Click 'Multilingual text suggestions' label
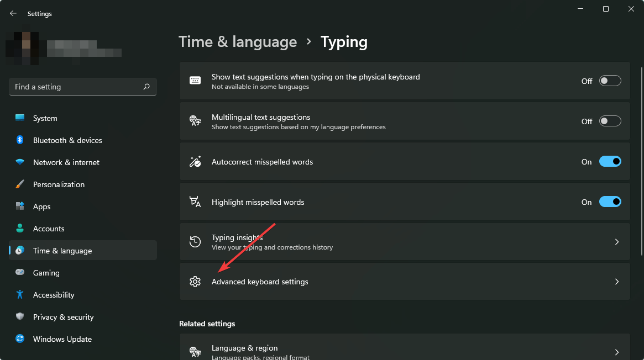The height and width of the screenshot is (360, 644). [261, 117]
